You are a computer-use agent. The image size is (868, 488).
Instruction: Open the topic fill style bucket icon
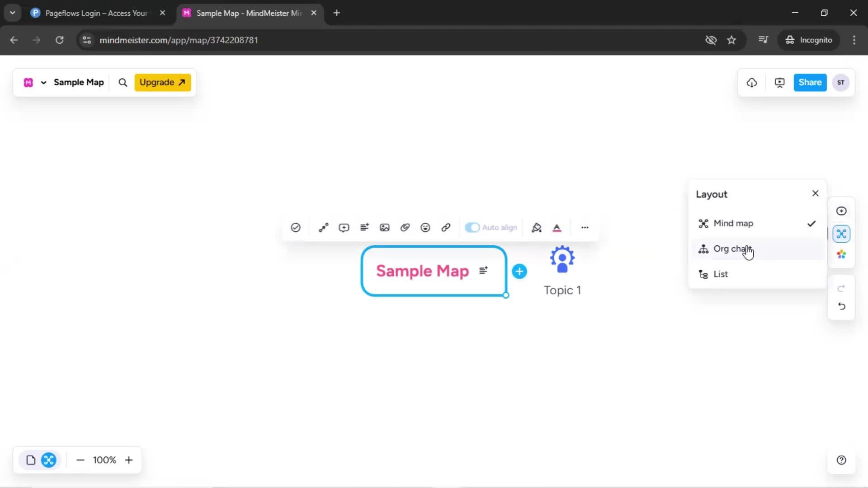click(537, 228)
